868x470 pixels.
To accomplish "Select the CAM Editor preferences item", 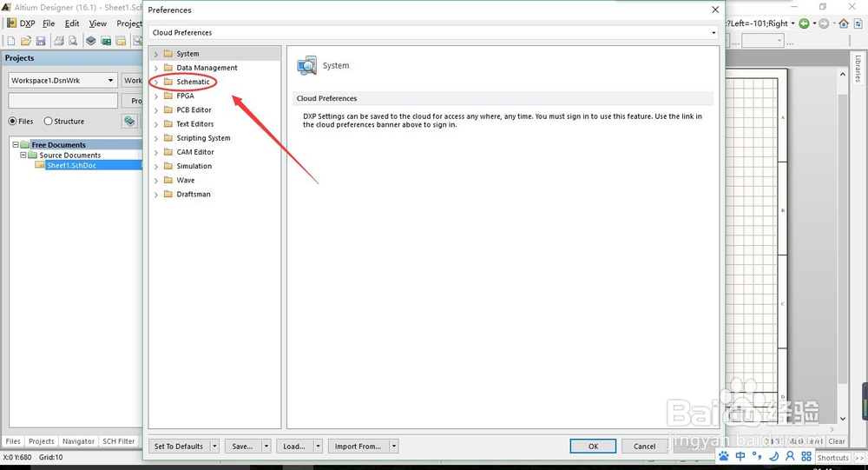I will 194,152.
